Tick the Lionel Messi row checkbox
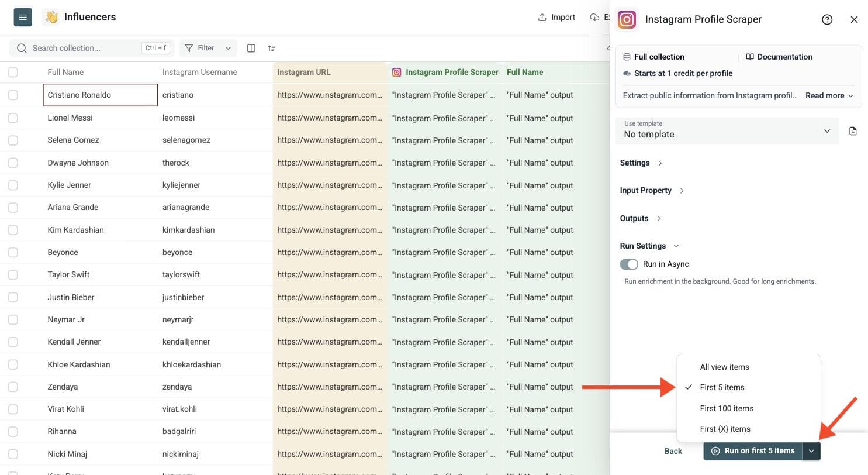 coord(13,118)
